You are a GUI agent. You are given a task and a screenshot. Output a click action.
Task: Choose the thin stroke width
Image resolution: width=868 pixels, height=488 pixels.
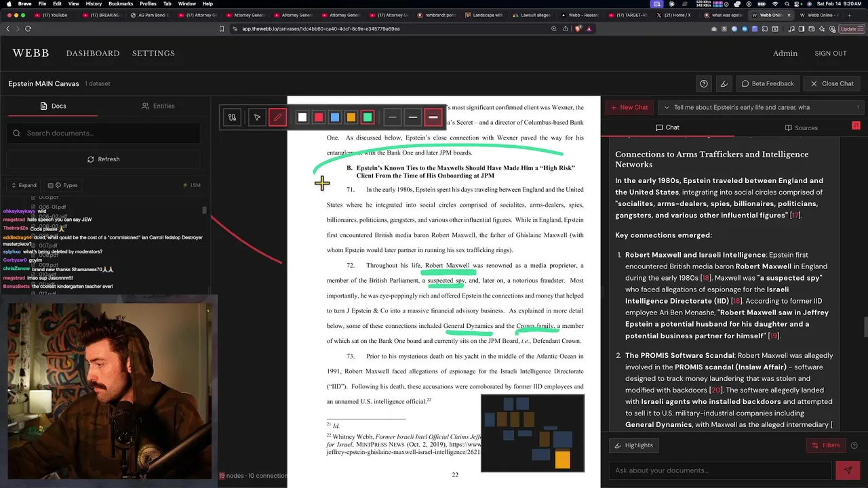point(392,117)
